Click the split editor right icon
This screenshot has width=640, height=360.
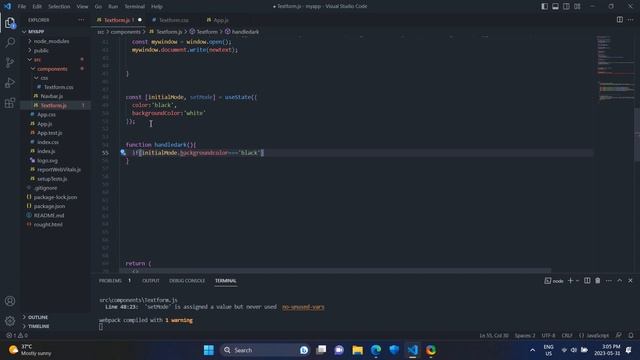point(620,20)
